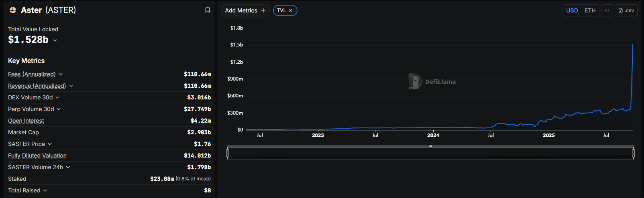Download the chart data as .csv
Image resolution: width=644 pixels, height=198 pixels.
pos(626,10)
